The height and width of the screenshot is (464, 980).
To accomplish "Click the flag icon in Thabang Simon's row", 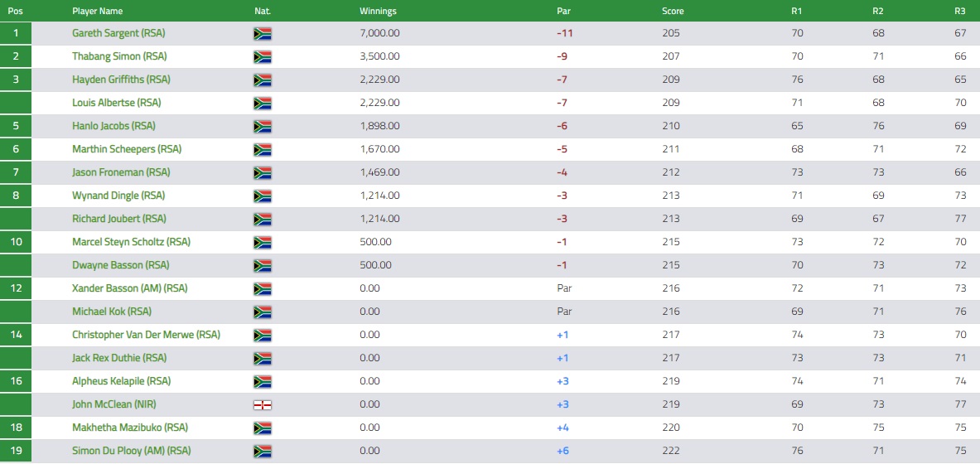I will [x=263, y=57].
